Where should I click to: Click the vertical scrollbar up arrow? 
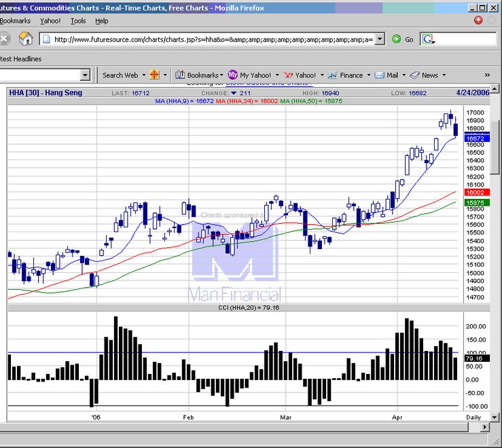(495, 88)
